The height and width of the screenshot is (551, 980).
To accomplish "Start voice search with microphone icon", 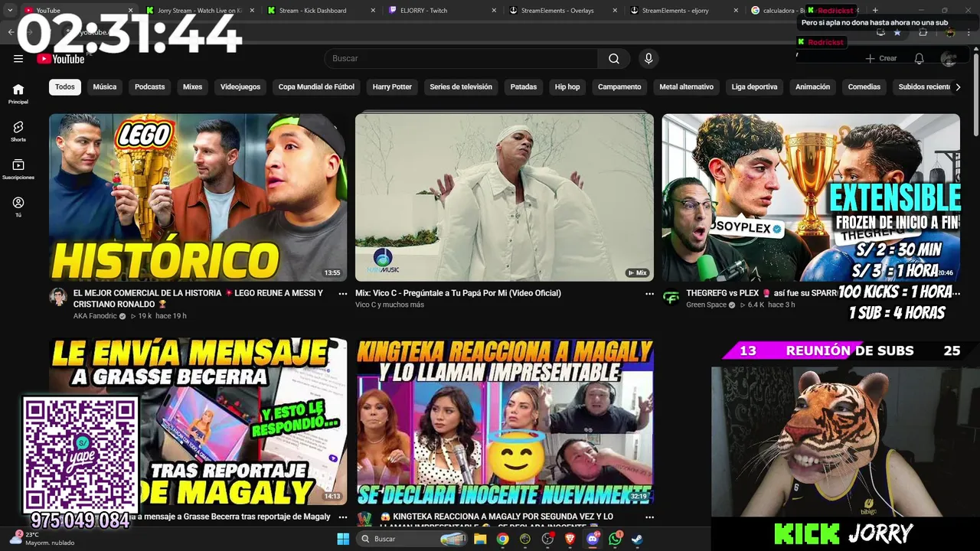I will click(648, 59).
